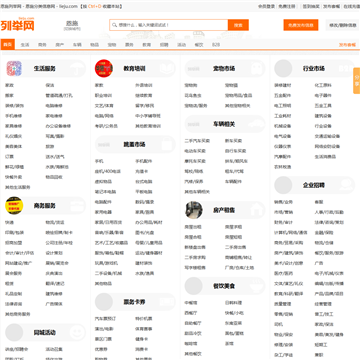The image size is (360, 360).
Task: Open the 房产租售 photo thumbnail
Action: click(x=194, y=210)
